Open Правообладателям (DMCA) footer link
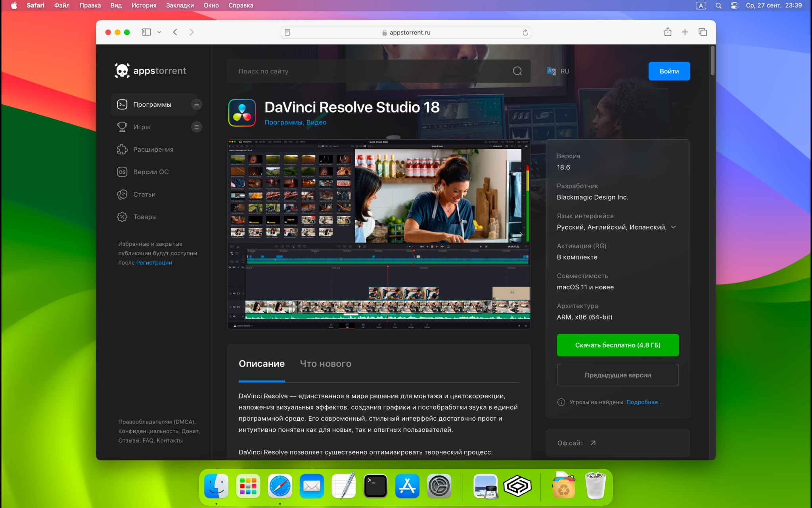 [157, 421]
